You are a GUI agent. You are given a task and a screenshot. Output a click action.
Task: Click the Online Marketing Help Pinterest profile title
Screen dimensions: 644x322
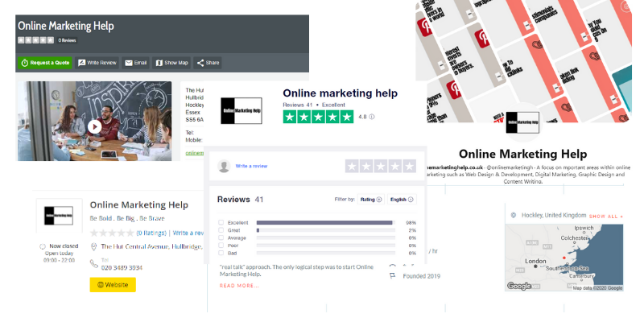(522, 154)
